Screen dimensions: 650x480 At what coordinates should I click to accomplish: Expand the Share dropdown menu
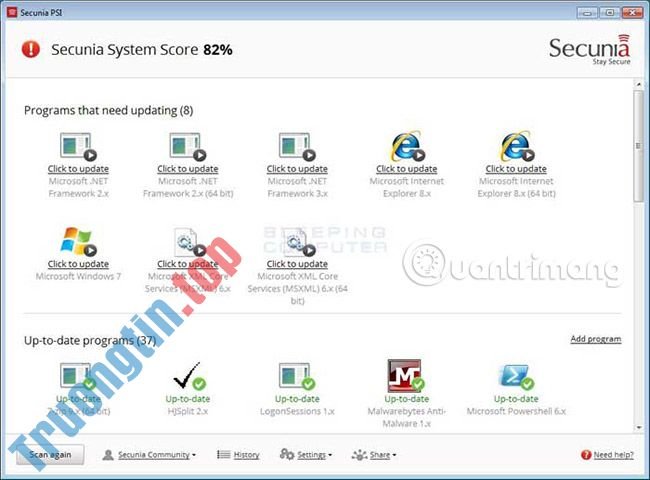383,455
